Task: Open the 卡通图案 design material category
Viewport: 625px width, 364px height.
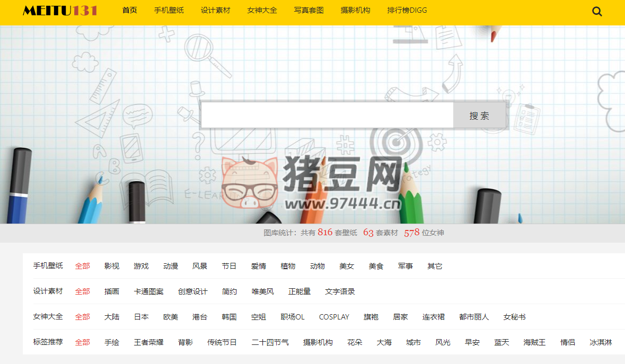Action: click(x=148, y=291)
